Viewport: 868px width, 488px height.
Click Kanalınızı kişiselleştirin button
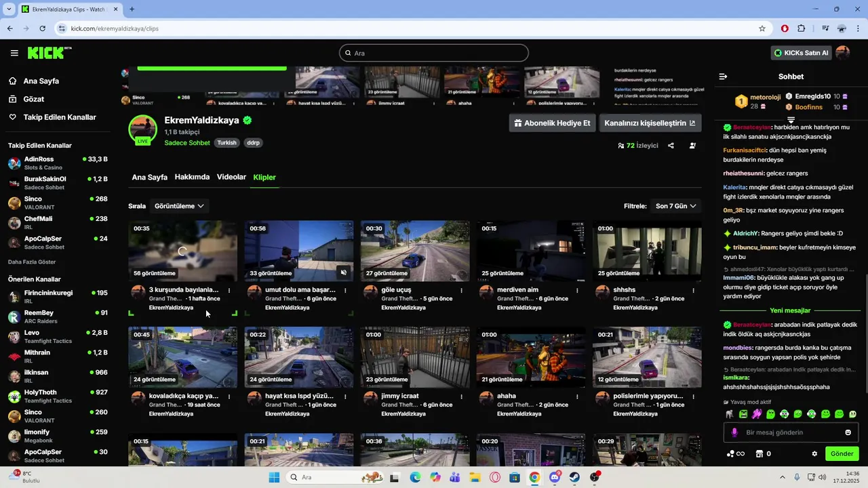pyautogui.click(x=650, y=123)
